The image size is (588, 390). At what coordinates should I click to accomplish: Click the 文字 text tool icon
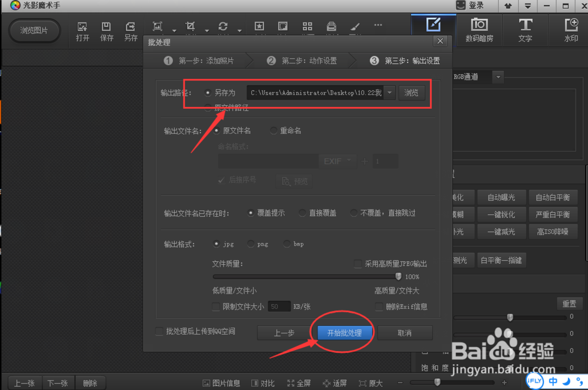[525, 29]
